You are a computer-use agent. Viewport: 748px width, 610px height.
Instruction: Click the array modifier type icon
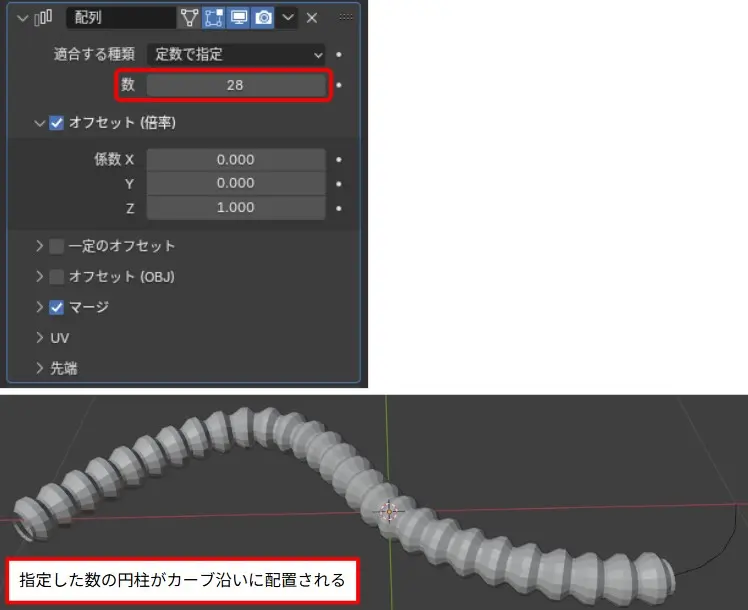click(x=43, y=18)
